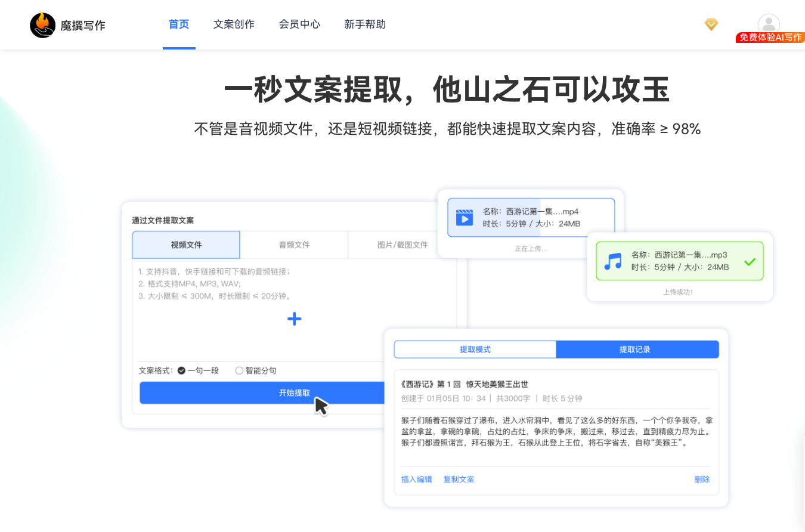Click the 插入编辑 link
This screenshot has height=532, width=805.
(x=417, y=480)
